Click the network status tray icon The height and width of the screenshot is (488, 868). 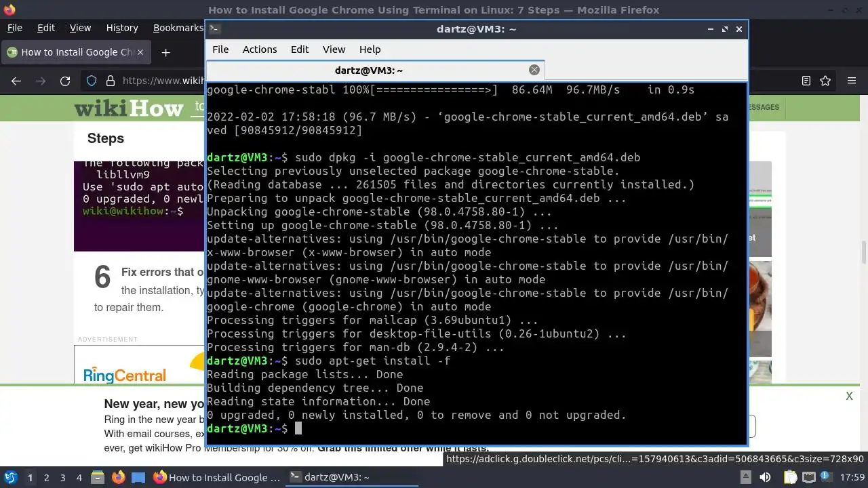(x=809, y=477)
